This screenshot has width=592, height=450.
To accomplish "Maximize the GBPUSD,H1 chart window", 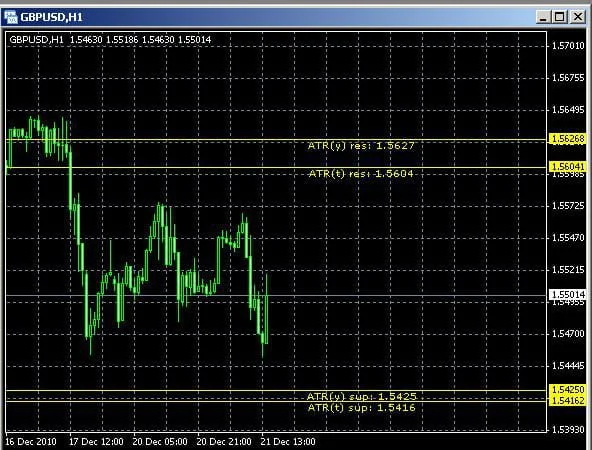I will (560, 17).
